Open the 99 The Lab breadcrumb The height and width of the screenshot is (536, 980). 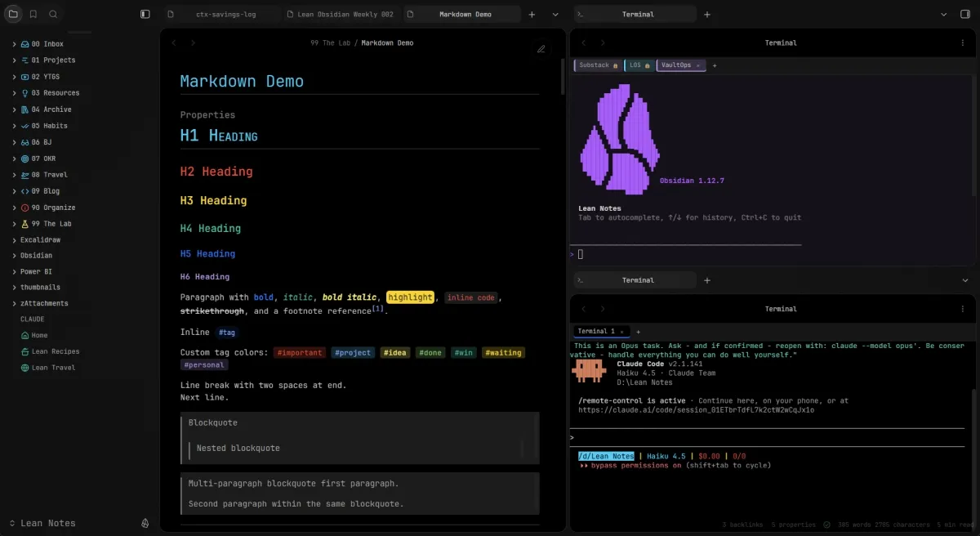330,42
